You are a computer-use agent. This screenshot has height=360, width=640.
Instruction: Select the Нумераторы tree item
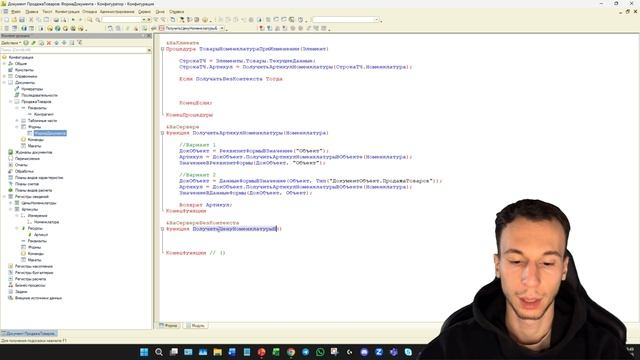click(x=32, y=89)
